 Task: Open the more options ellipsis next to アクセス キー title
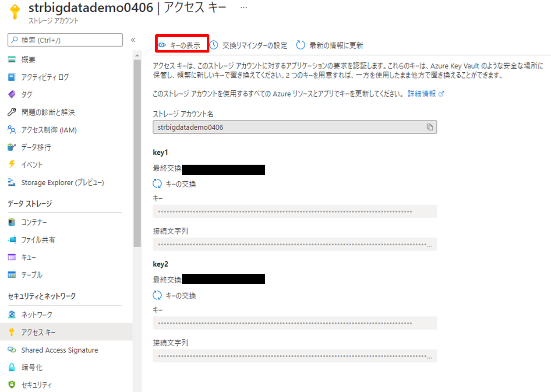[x=244, y=8]
